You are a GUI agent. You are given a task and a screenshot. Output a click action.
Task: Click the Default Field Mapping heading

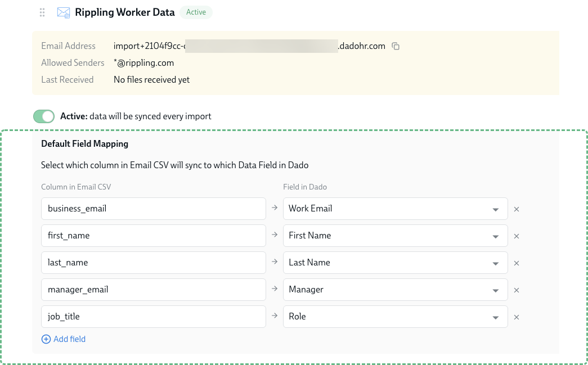point(85,144)
